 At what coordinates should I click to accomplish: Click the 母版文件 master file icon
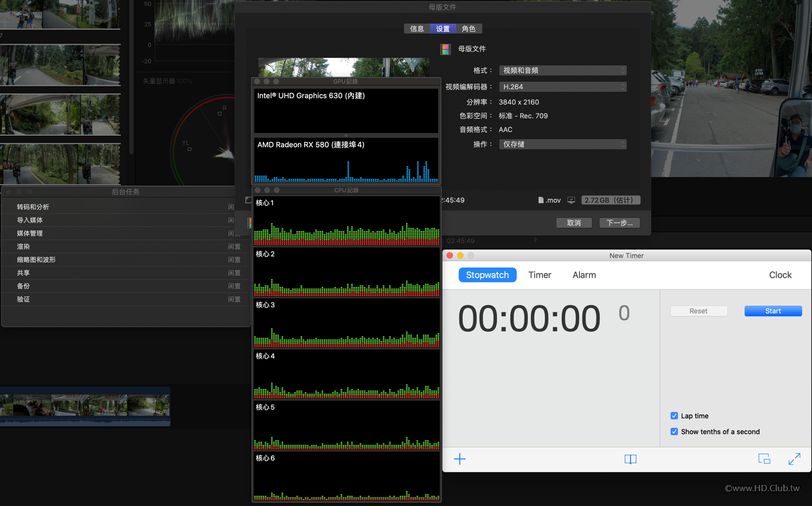click(446, 49)
